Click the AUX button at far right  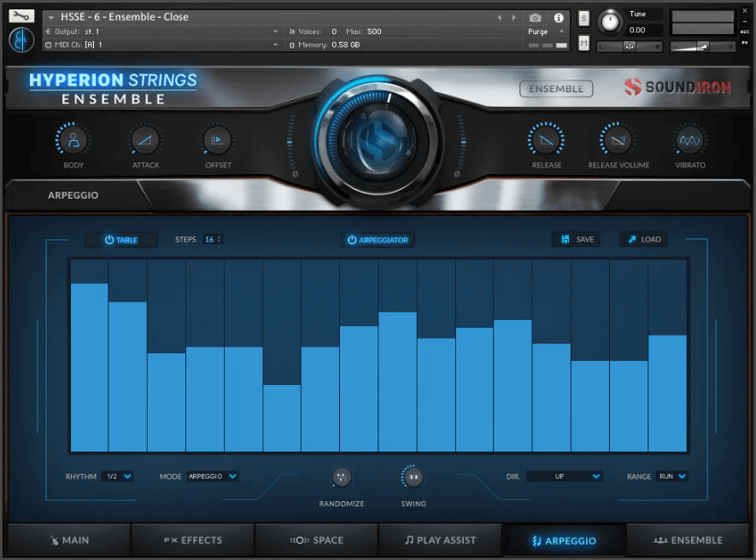[x=745, y=32]
